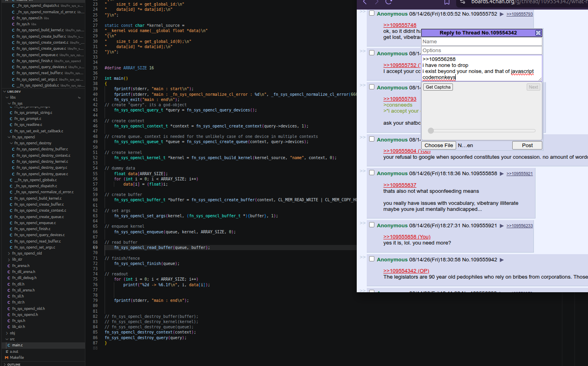The height and width of the screenshot is (366, 588).
Task: Click the captcha slider handle
Action: (x=431, y=131)
